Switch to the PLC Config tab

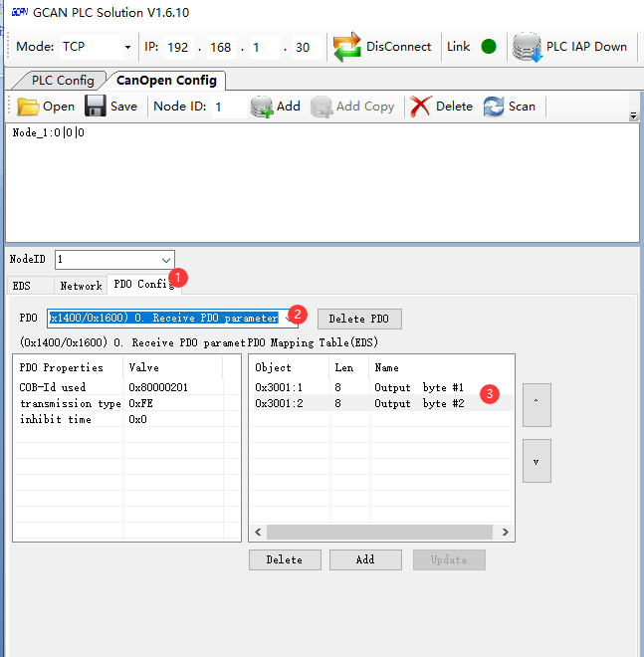pyautogui.click(x=62, y=80)
